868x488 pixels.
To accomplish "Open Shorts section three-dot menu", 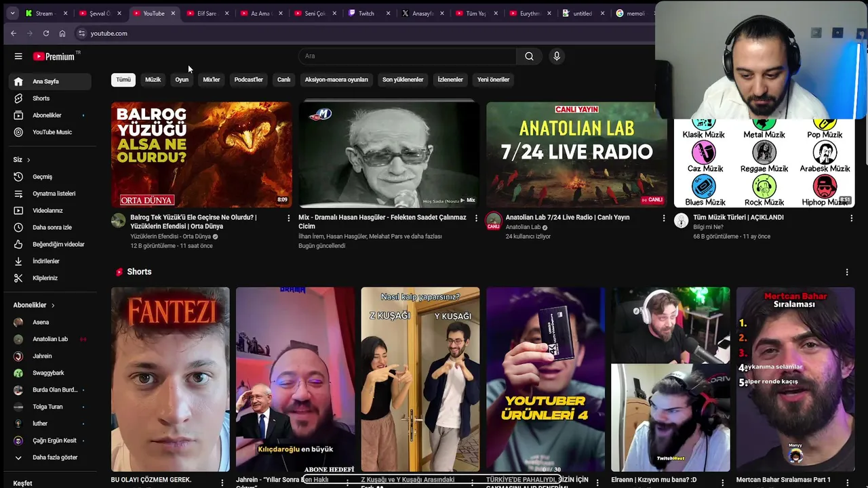I will 847,272.
